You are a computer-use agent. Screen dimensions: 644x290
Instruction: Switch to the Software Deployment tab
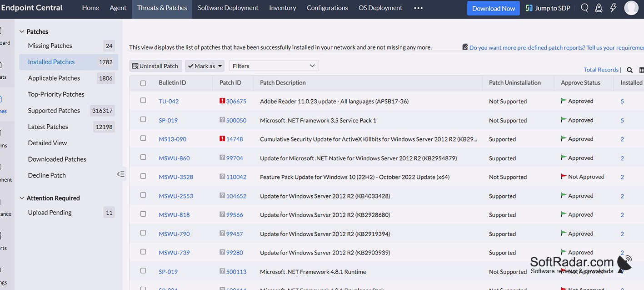(x=228, y=8)
